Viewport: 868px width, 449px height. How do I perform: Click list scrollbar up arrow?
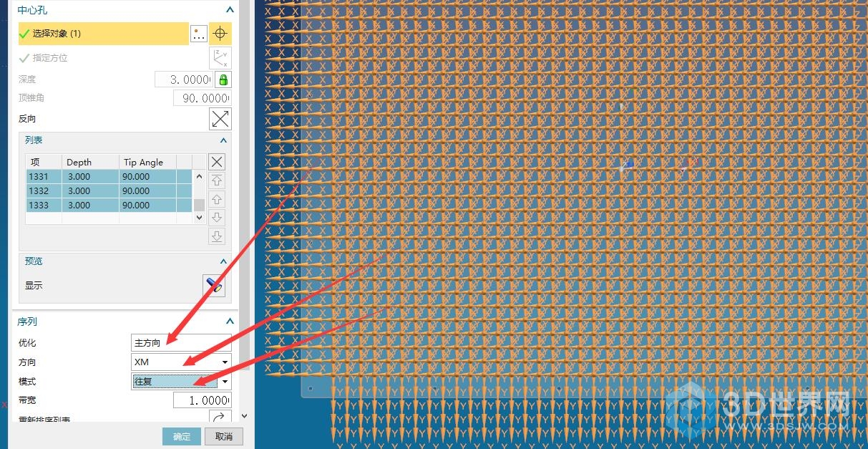click(199, 176)
